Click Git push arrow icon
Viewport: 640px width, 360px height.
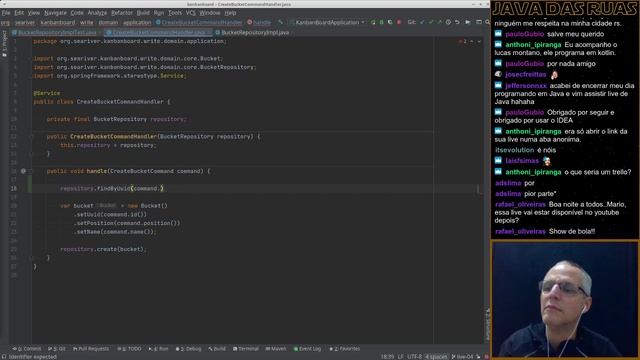439,22
